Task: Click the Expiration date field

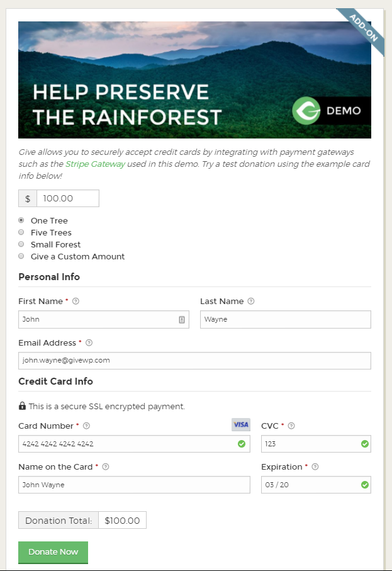Action: [316, 485]
